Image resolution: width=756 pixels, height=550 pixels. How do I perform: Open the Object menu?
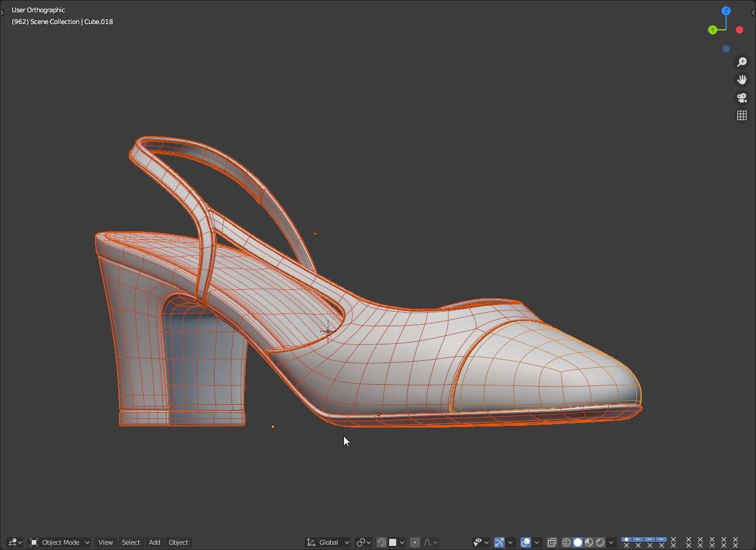(x=179, y=542)
